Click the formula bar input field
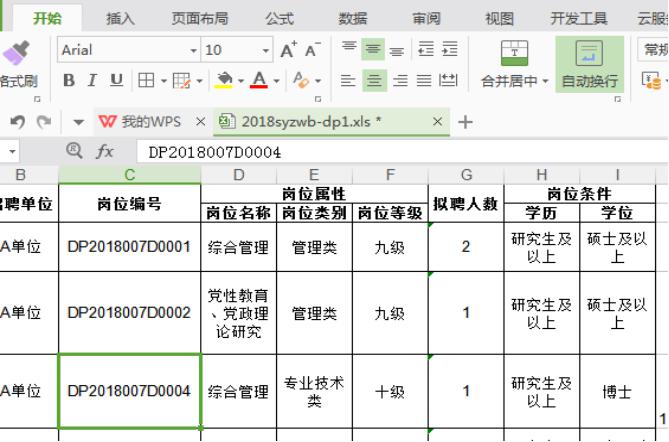Viewport: 669px width, 442px height. (x=400, y=152)
